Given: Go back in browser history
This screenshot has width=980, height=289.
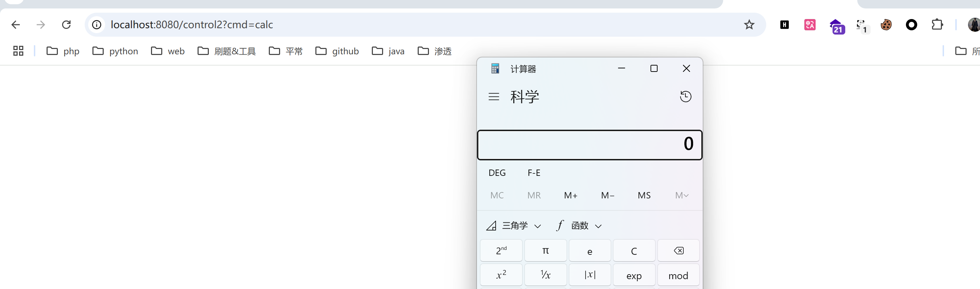Looking at the screenshot, I should (16, 25).
